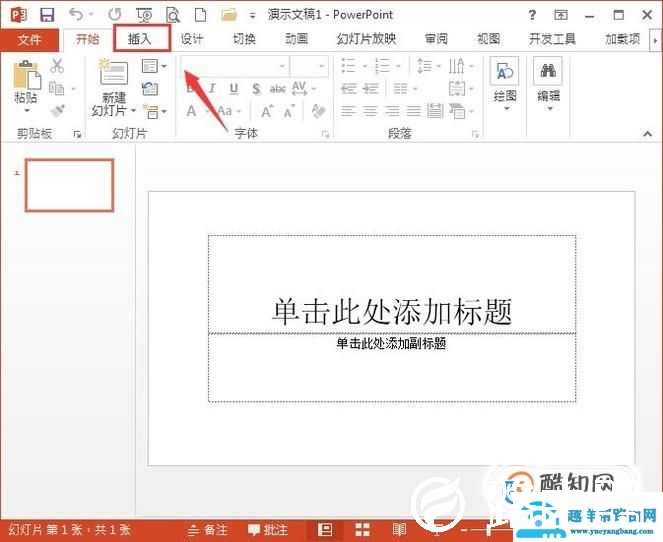Switch to 幻灯片放映 Slide Show tab
The height and width of the screenshot is (542, 663).
point(367,39)
